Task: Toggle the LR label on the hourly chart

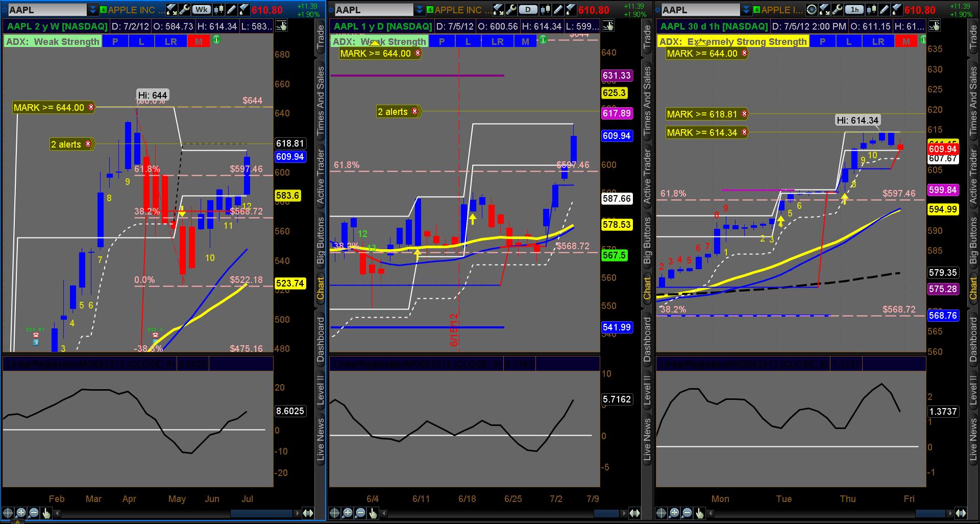Action: 878,42
